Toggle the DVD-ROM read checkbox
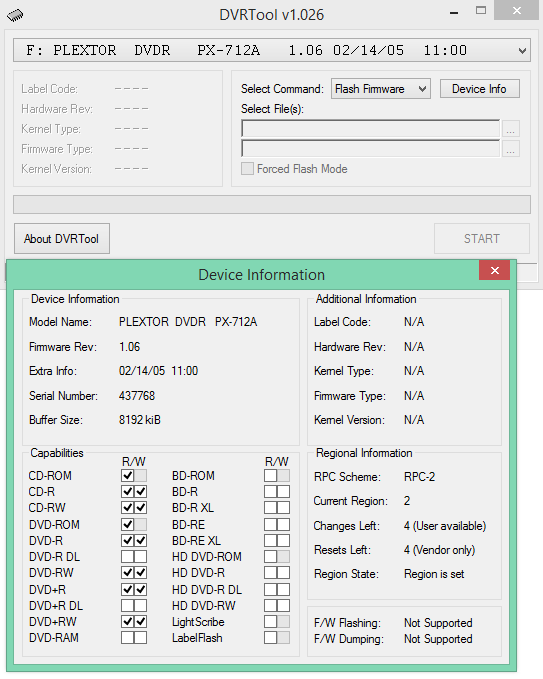543x679 pixels. (x=127, y=524)
